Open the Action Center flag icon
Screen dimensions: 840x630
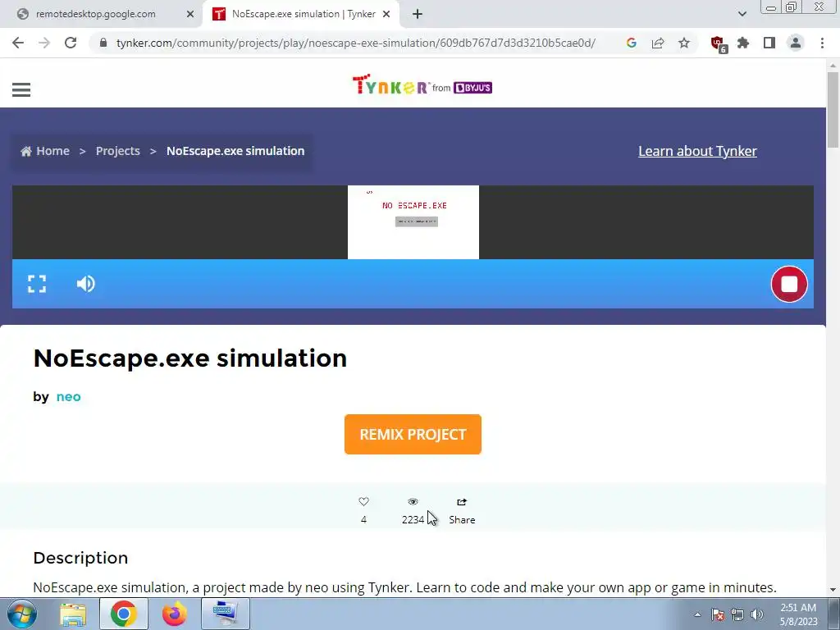pos(718,614)
